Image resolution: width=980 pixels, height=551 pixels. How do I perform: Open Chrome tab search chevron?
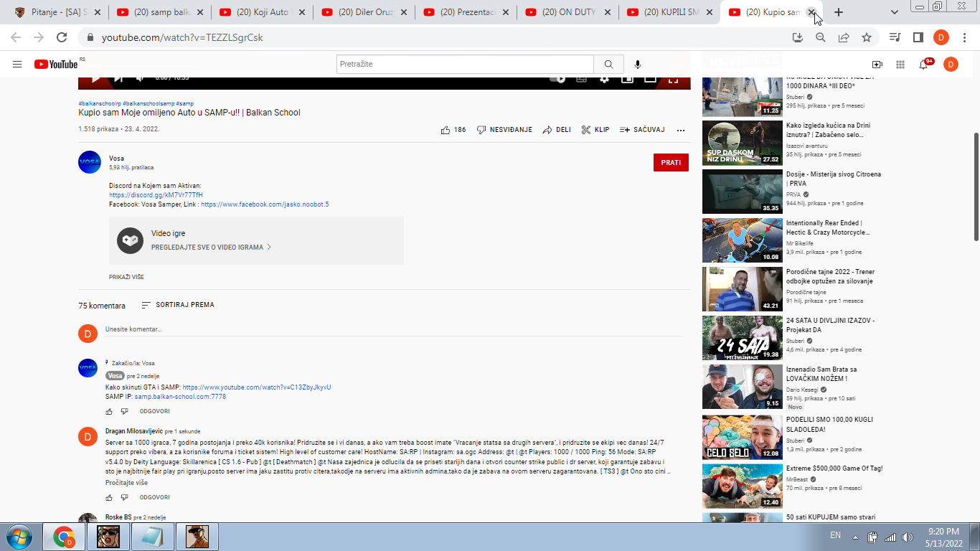895,12
